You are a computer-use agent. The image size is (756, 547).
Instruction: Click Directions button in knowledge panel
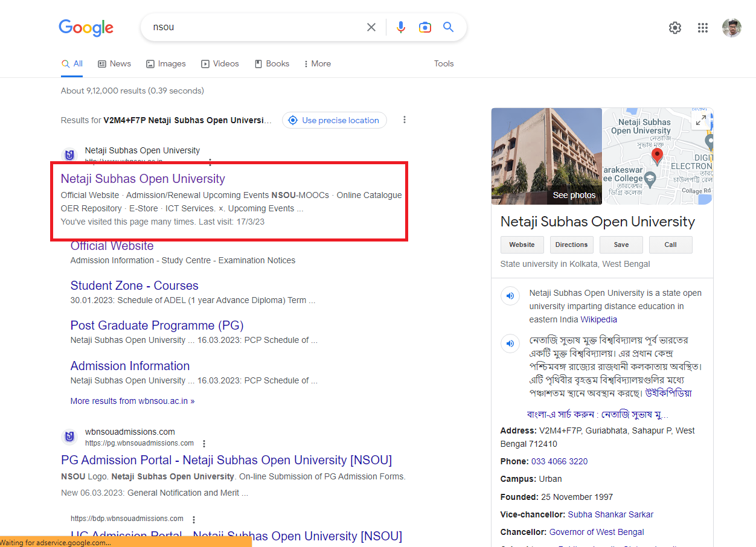tap(571, 245)
